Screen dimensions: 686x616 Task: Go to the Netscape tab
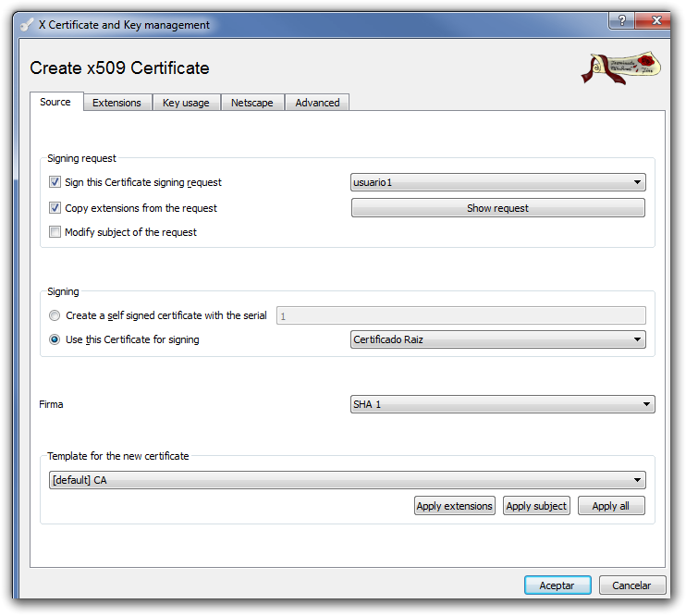252,103
